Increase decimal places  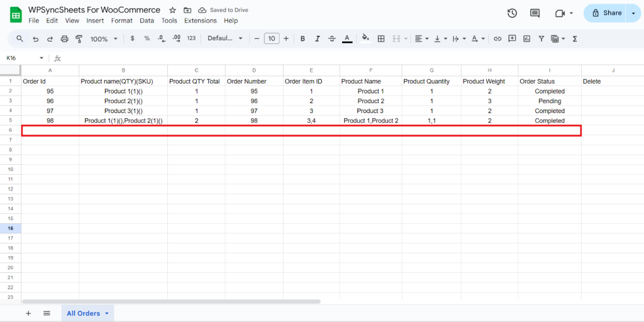point(177,38)
